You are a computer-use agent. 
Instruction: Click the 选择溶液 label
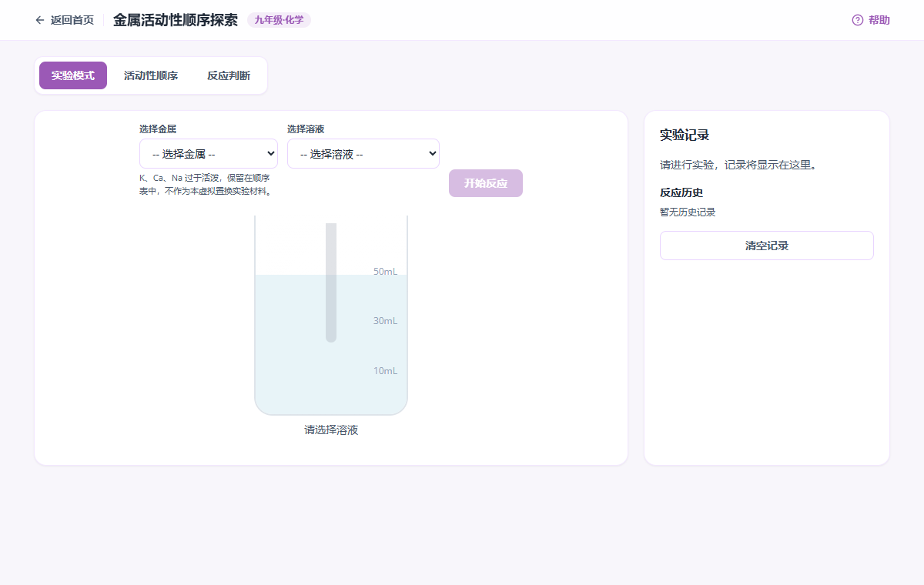[x=306, y=129]
